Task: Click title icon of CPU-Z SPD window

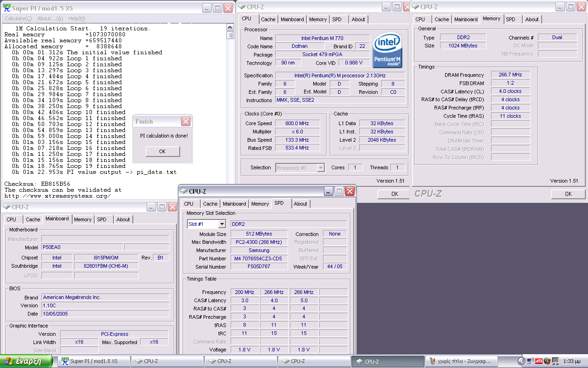Action: coord(184,191)
